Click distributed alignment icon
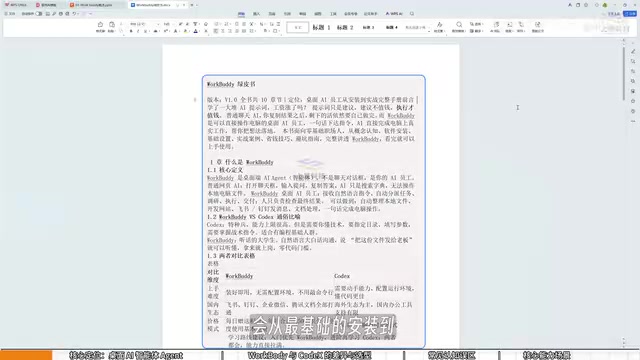The width and height of the screenshot is (640, 360). click(x=244, y=31)
